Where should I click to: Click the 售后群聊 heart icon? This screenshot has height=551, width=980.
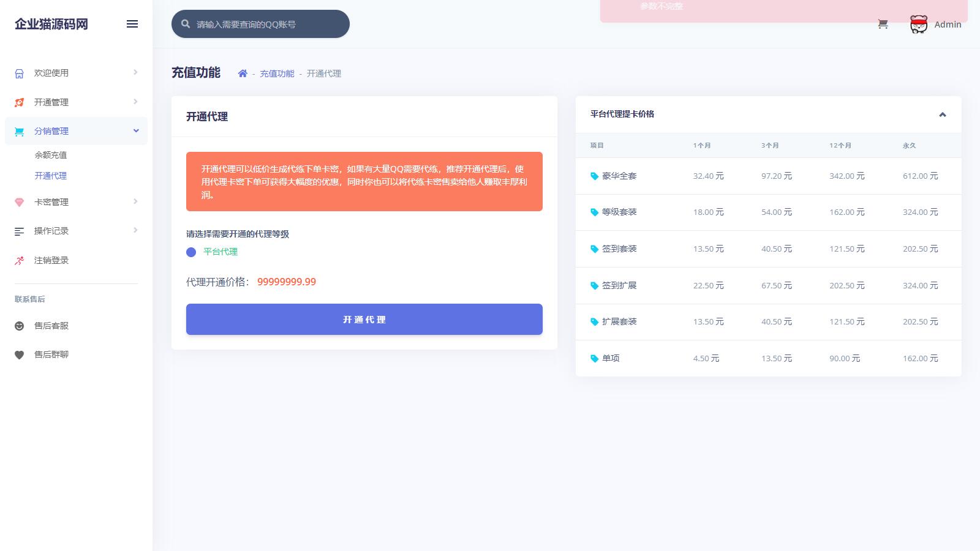(20, 354)
